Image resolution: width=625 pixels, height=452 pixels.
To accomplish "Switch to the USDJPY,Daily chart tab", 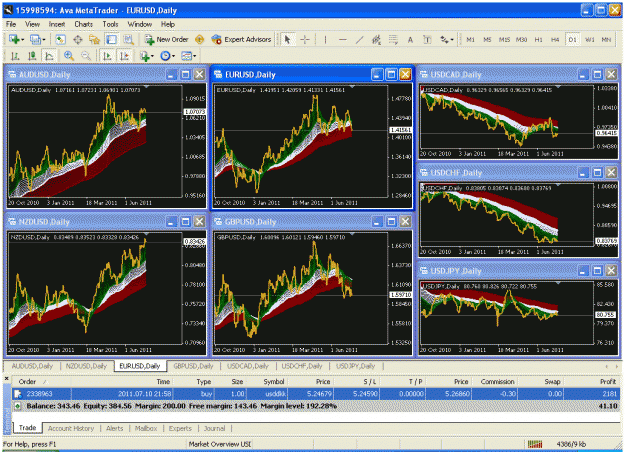I will [356, 366].
